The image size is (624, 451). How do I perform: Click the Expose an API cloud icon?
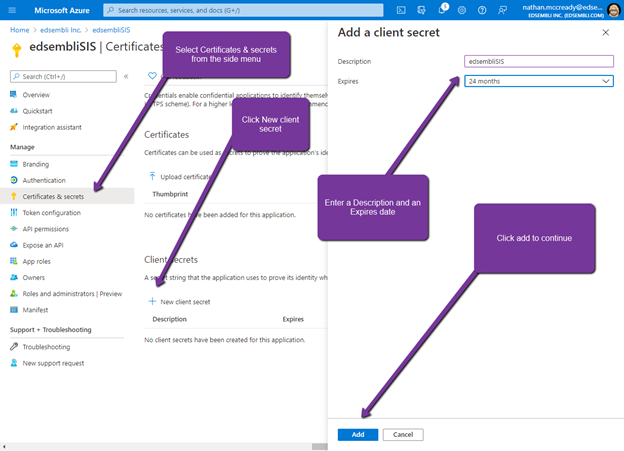pos(14,245)
